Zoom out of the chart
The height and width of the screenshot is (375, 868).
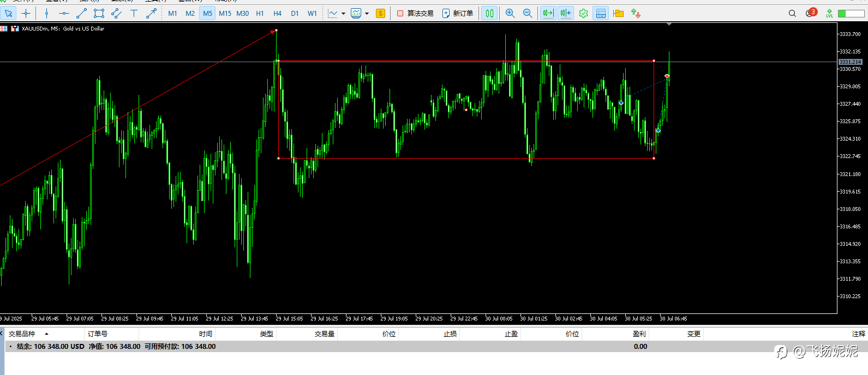(x=528, y=13)
